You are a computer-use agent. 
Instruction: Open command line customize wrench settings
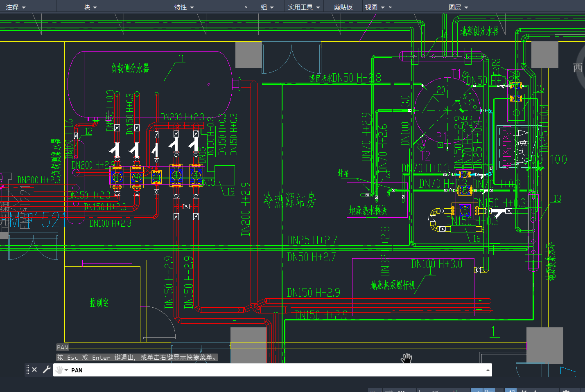click(47, 370)
